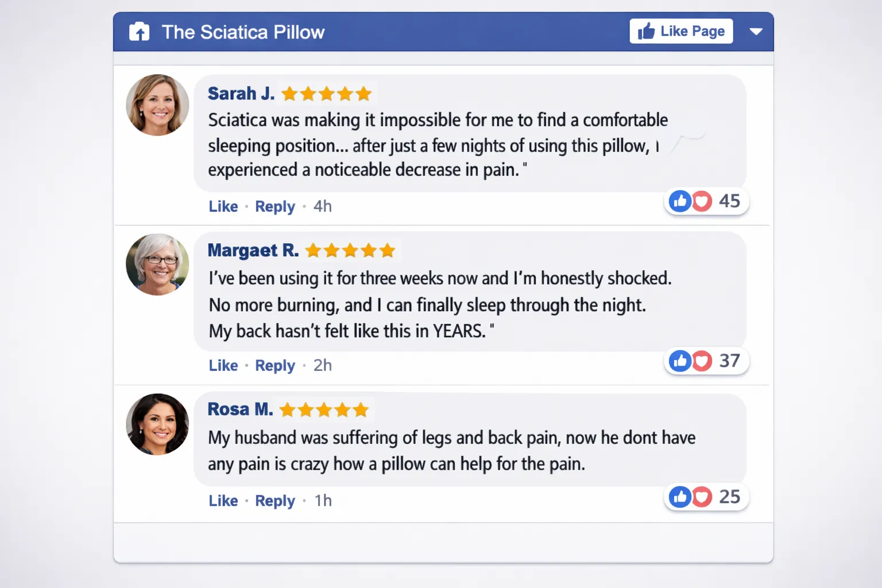The width and height of the screenshot is (882, 588).
Task: Open The Sciatica Pillow page title
Action: click(243, 32)
